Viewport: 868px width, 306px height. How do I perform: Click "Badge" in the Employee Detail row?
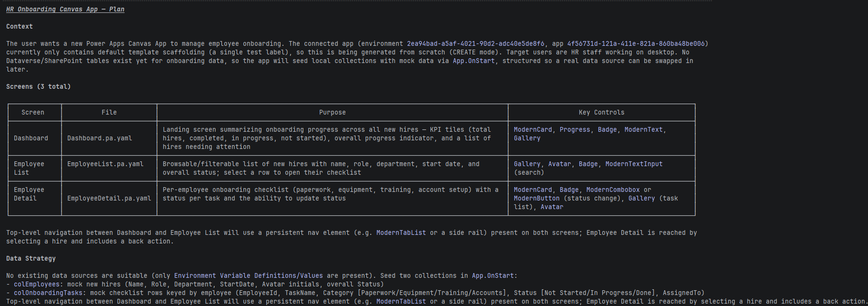pyautogui.click(x=569, y=190)
